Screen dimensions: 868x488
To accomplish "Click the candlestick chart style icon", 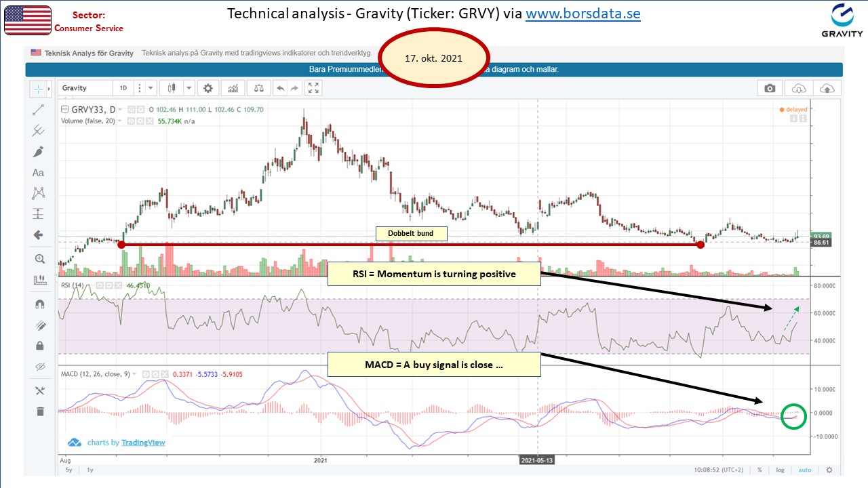I will pyautogui.click(x=172, y=88).
